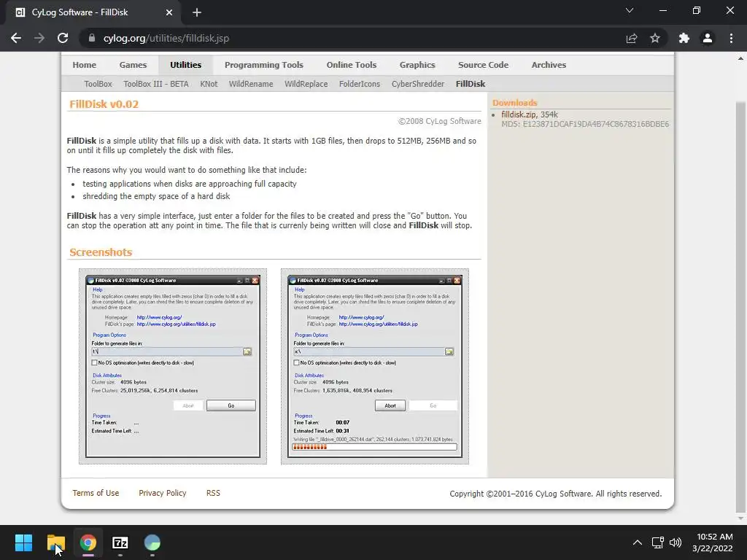The image size is (747, 560).
Task: Open the KNot utility page
Action: [209, 84]
